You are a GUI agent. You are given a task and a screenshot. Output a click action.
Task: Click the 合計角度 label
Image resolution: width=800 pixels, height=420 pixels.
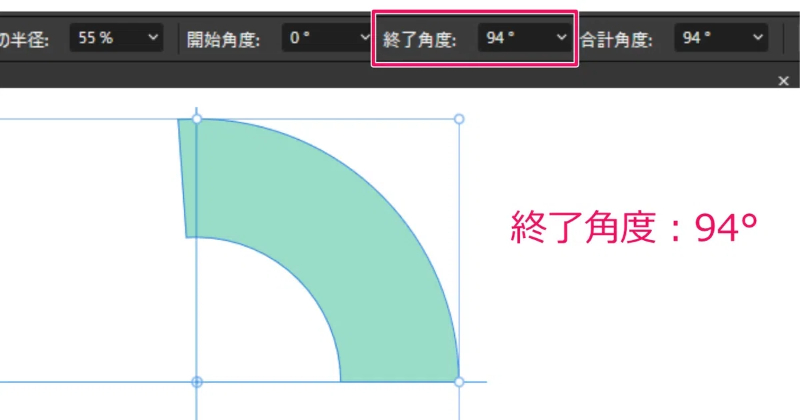tap(616, 39)
